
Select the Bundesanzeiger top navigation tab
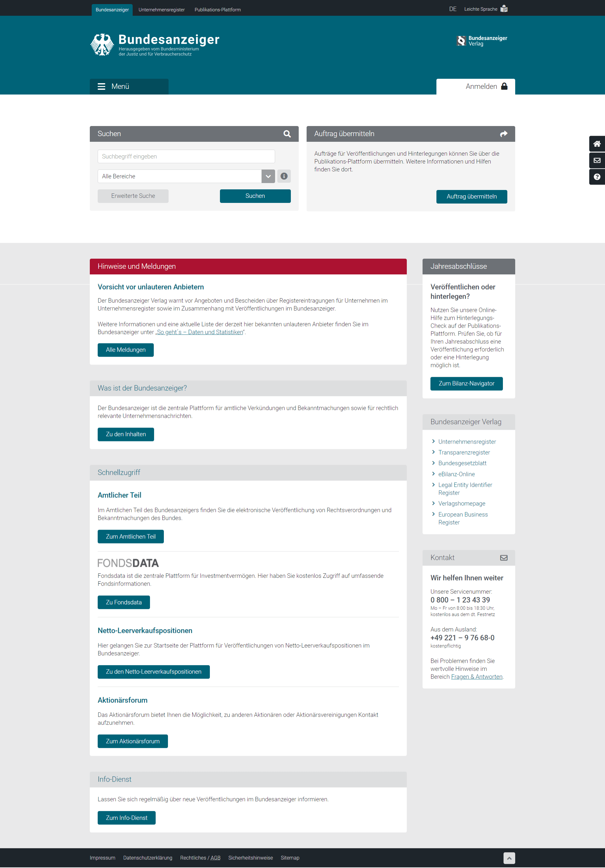tap(112, 8)
